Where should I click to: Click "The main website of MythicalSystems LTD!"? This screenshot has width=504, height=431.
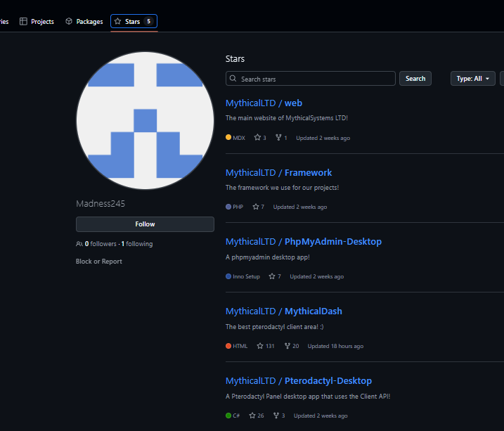pos(287,118)
